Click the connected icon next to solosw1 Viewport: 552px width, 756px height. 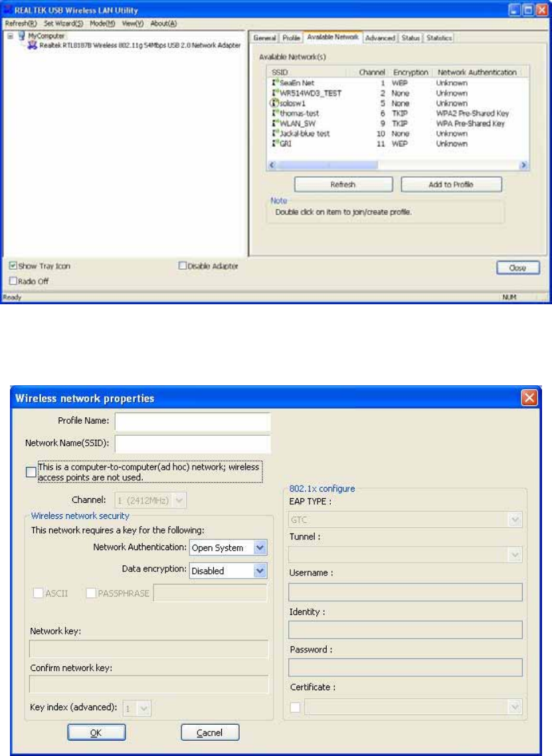pos(274,103)
